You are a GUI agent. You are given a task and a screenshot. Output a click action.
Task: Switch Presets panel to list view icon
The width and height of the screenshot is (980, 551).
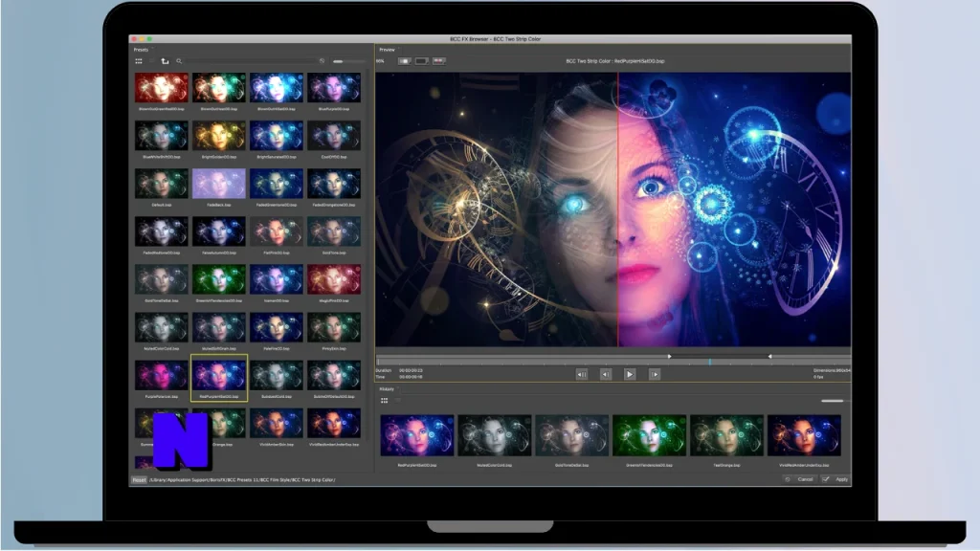tap(151, 61)
